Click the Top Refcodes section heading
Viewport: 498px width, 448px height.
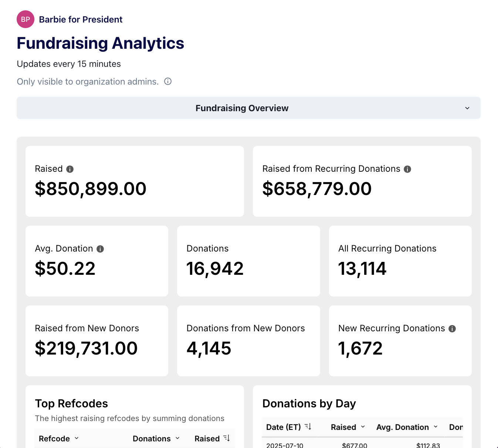(71, 403)
